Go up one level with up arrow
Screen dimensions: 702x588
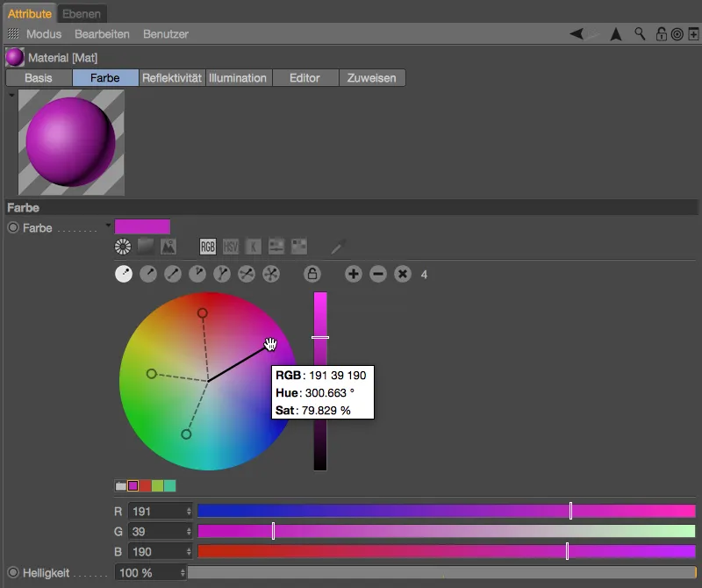(x=616, y=34)
